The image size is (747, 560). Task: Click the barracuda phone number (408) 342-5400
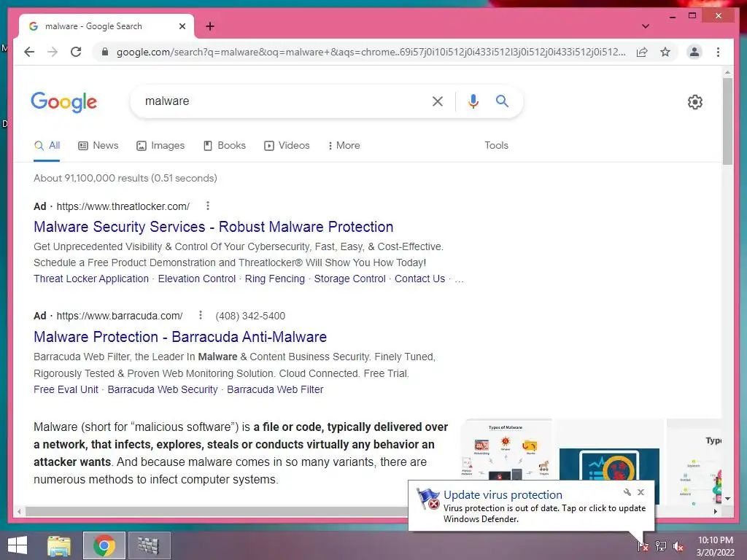(x=250, y=316)
